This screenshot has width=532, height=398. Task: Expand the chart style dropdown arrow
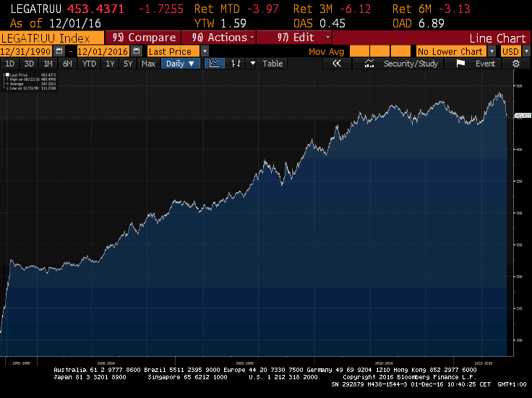(x=252, y=64)
